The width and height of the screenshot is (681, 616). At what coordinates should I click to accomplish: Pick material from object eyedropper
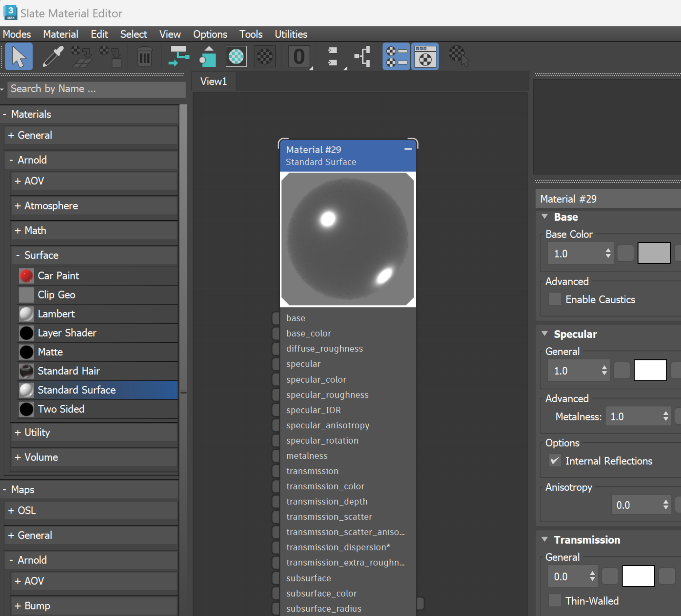[x=53, y=57]
